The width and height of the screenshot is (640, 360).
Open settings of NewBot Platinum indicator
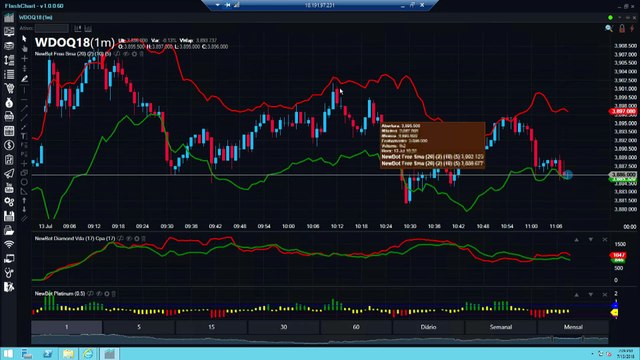pos(107,293)
